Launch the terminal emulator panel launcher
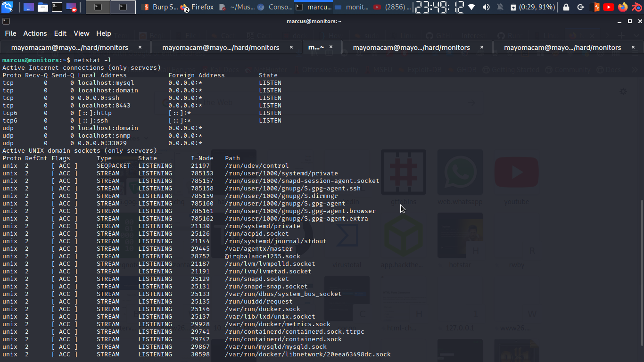Screen dimensions: 644x362 pyautogui.click(x=57, y=7)
